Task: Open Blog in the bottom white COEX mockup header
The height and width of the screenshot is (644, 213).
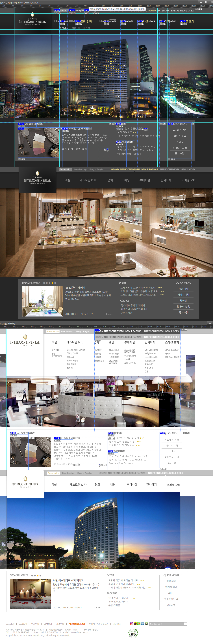Action: click(x=79, y=473)
